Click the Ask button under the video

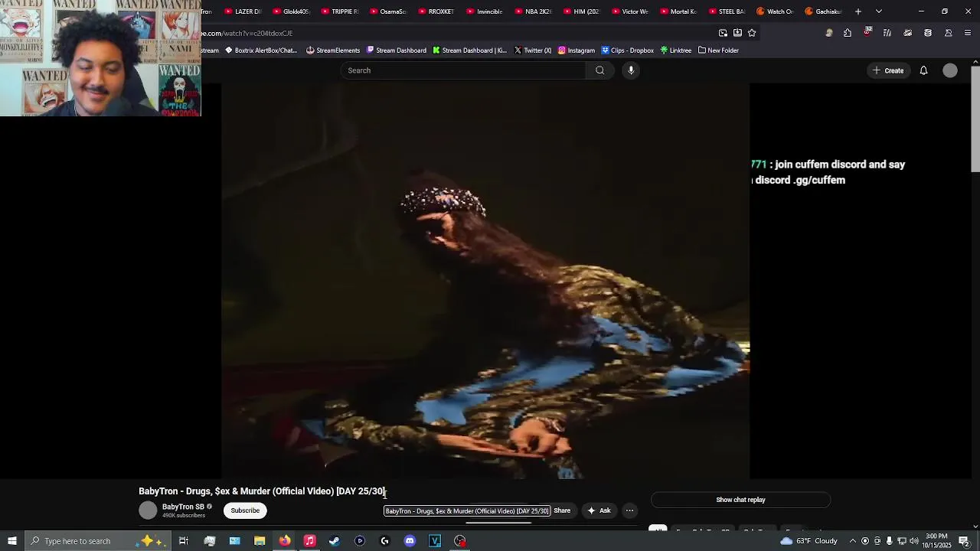(x=598, y=510)
